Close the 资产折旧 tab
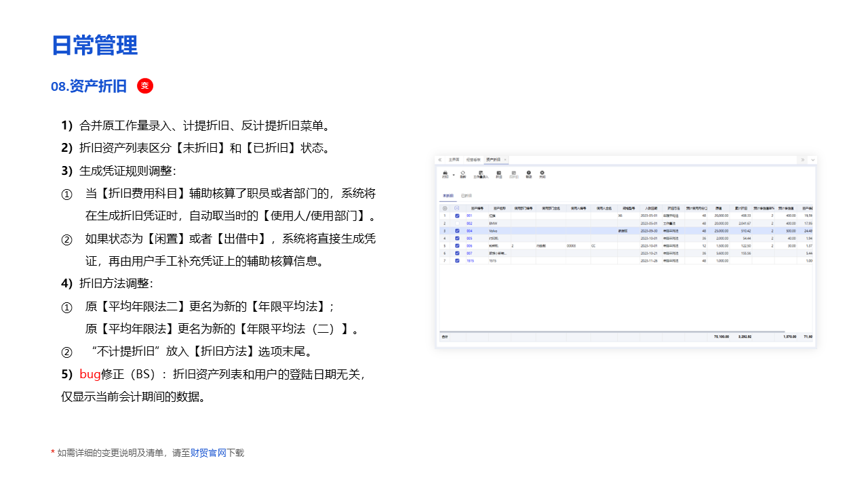The width and height of the screenshot is (868, 488). 505,160
